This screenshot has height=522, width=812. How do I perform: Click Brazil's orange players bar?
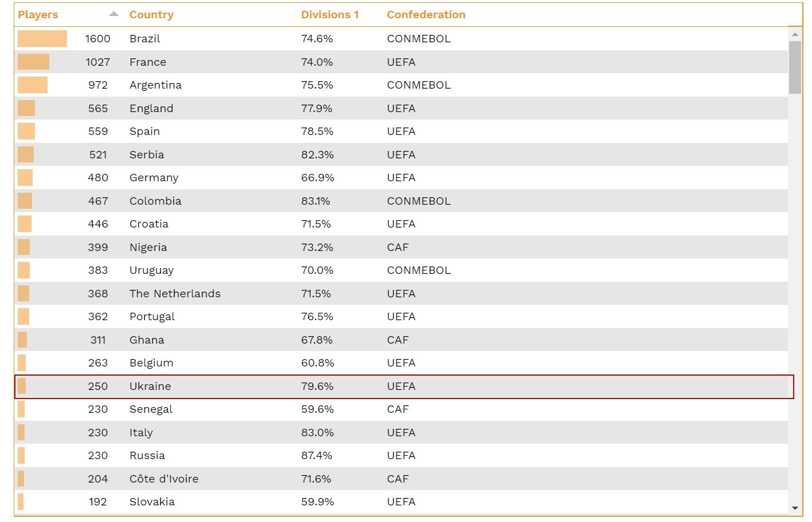(42, 39)
